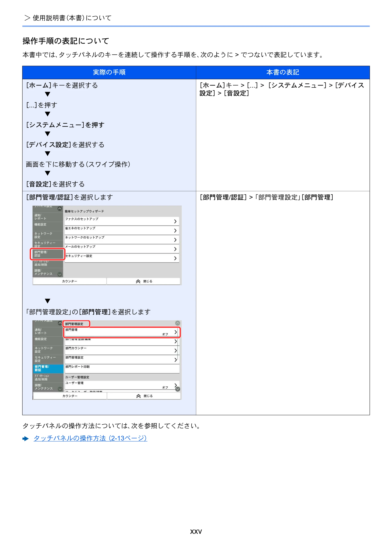Click right-side list scroll-down circle near ユーザー管理

pos(178,389)
